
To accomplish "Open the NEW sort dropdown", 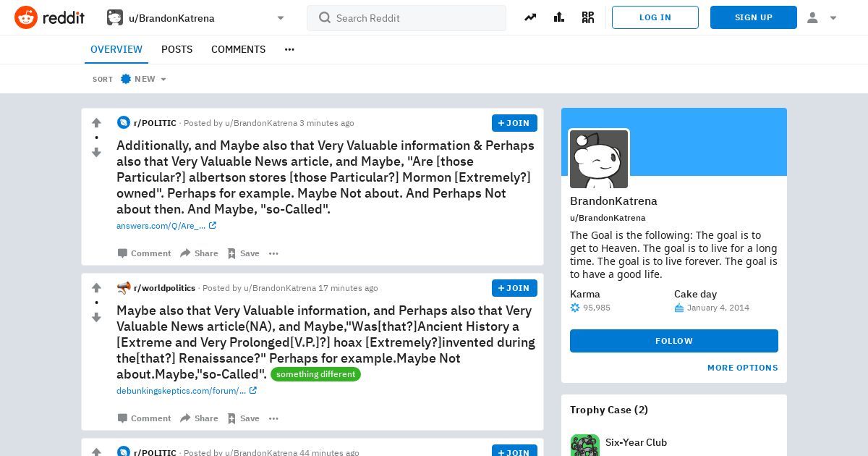I will [x=144, y=79].
